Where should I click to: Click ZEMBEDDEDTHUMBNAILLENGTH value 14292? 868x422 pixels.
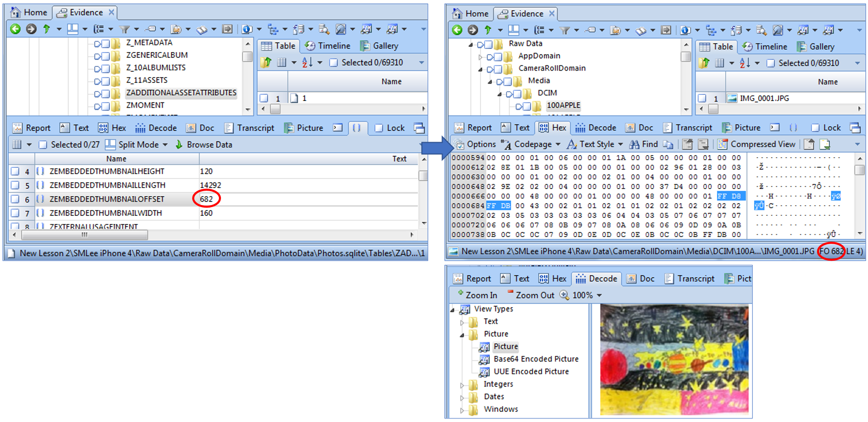[x=210, y=185]
